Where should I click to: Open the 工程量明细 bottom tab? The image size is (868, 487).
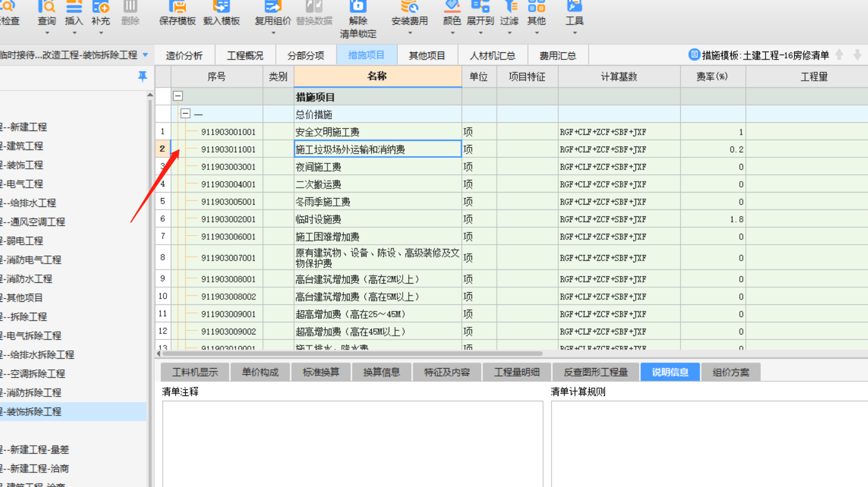click(517, 372)
